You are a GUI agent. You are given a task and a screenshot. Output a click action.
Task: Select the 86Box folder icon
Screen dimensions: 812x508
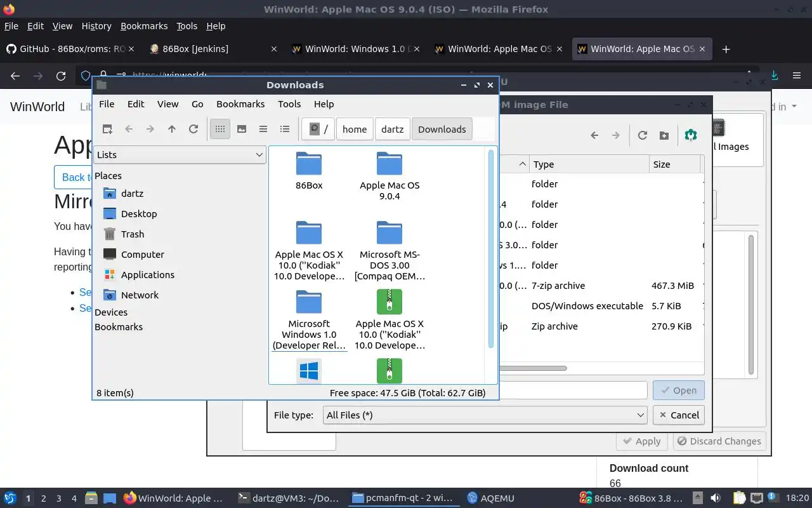309,171
